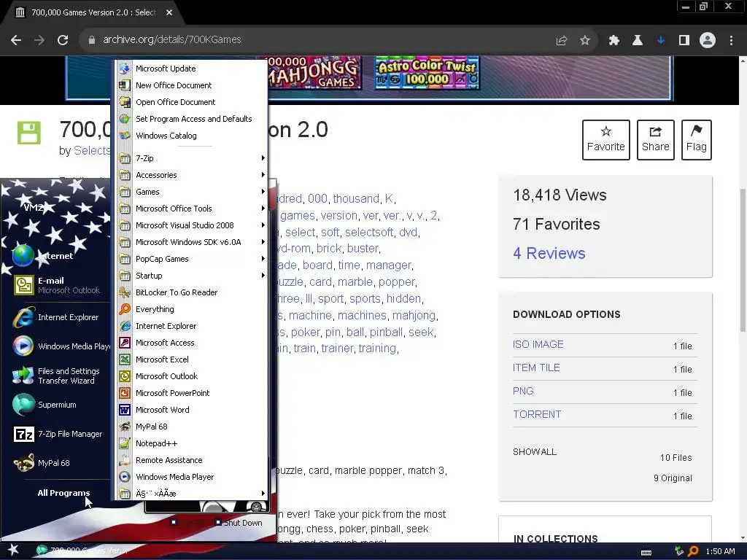Click the Shut Down button
747x560 pixels.
pyautogui.click(x=239, y=522)
